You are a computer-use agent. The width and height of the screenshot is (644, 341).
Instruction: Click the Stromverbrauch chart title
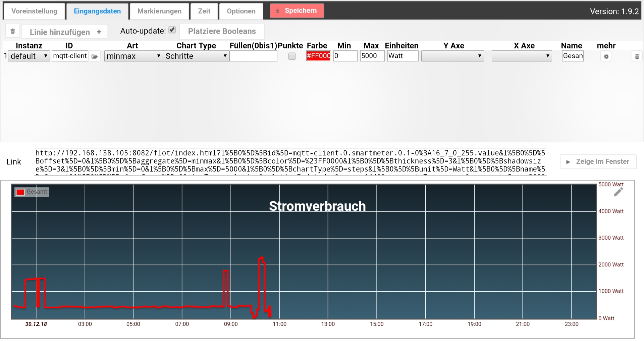pyautogui.click(x=317, y=206)
